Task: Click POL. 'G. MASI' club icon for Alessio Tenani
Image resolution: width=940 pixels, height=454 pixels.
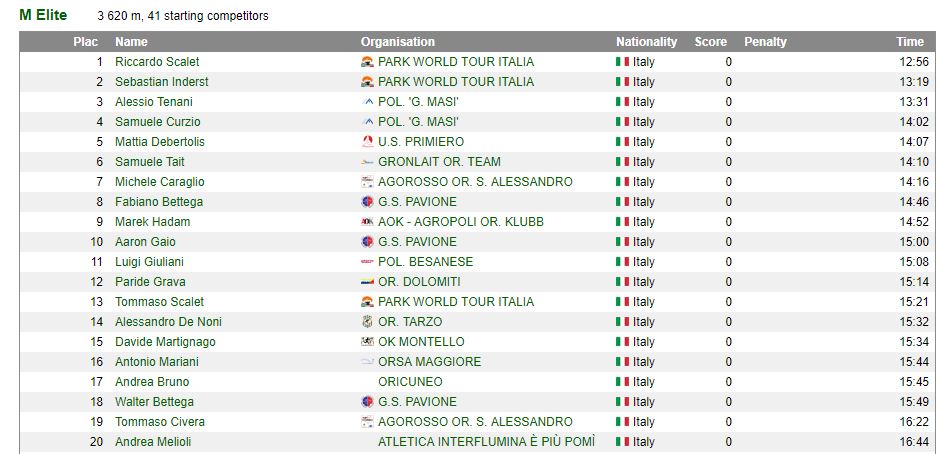Action: [x=367, y=102]
